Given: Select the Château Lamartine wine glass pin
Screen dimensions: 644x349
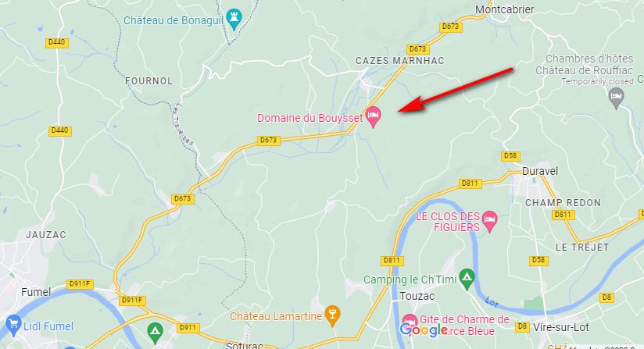Looking at the screenshot, I should 332,315.
